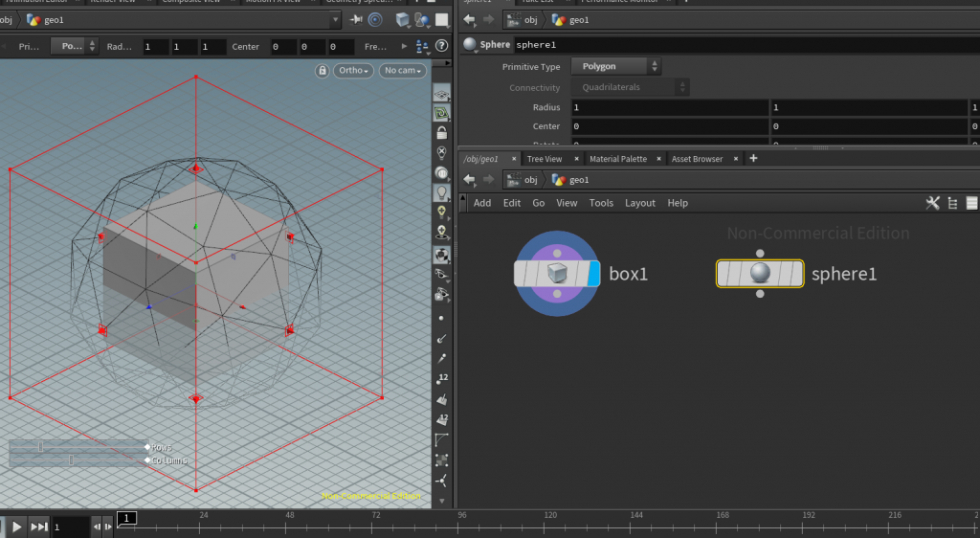The image size is (980, 538).
Task: Click the construction plane grid icon
Action: [x=441, y=95]
